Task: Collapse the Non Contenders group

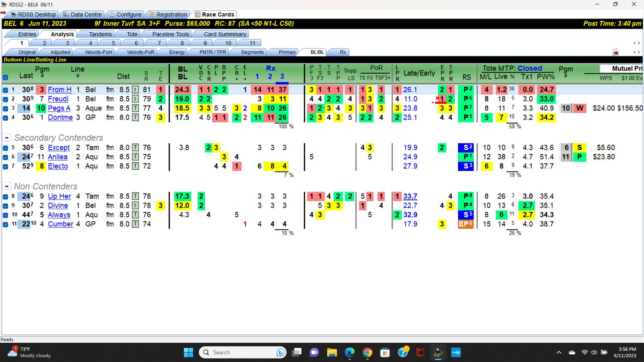Action: (7, 187)
